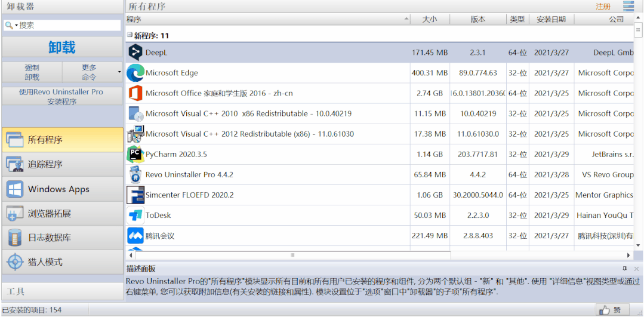Sort by the 版本 column header
The width and height of the screenshot is (644, 317).
pos(478,19)
